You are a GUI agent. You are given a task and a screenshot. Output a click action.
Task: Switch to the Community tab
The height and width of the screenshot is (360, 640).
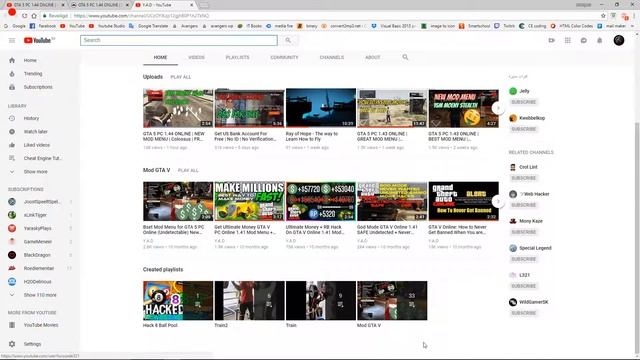point(284,58)
